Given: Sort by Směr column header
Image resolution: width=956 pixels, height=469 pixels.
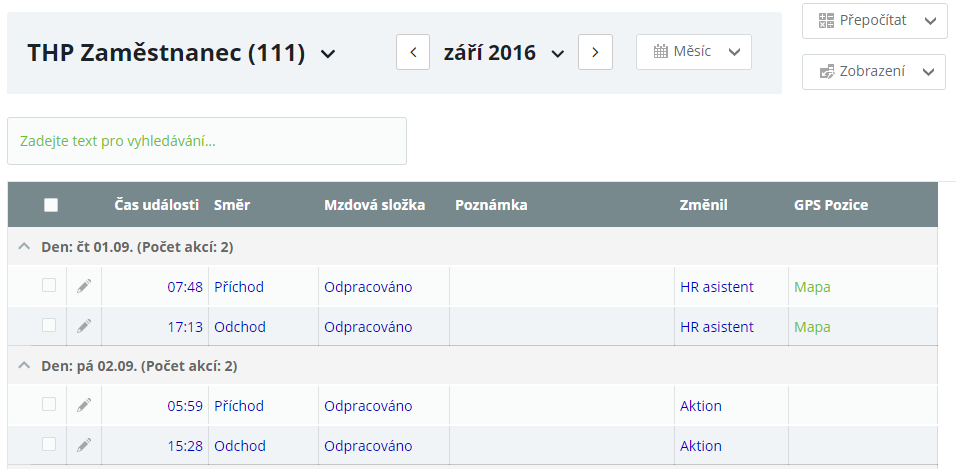Looking at the screenshot, I should [x=232, y=205].
